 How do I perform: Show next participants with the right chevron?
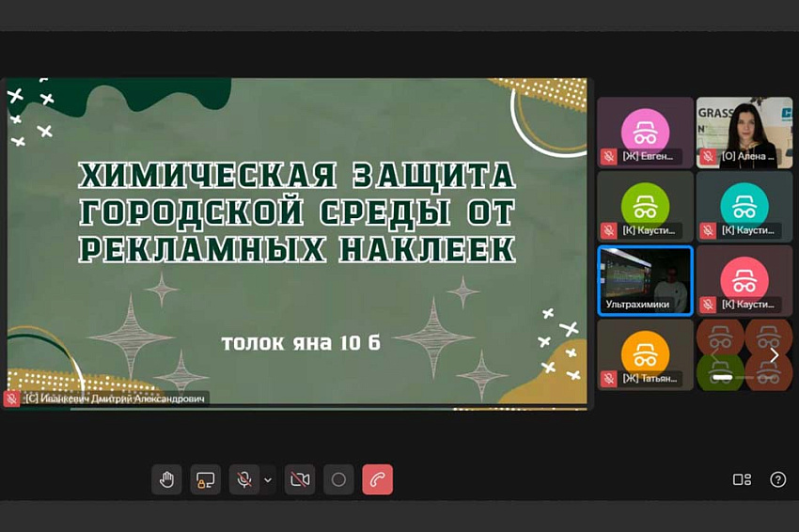point(774,355)
